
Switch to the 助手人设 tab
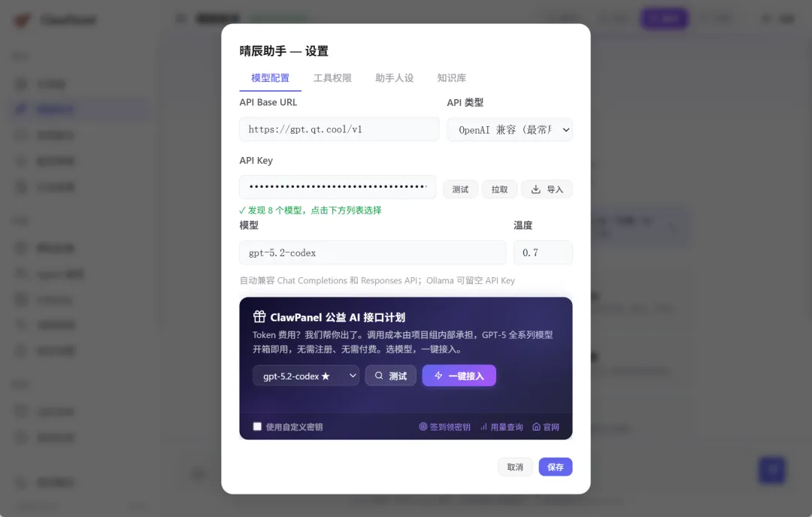click(x=395, y=78)
